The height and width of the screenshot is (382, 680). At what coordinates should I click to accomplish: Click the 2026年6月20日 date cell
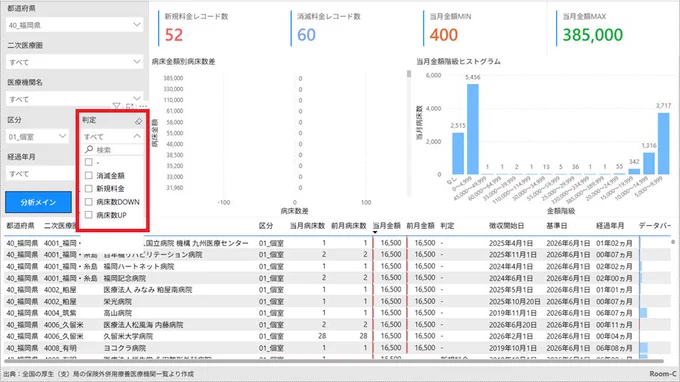pos(513,325)
